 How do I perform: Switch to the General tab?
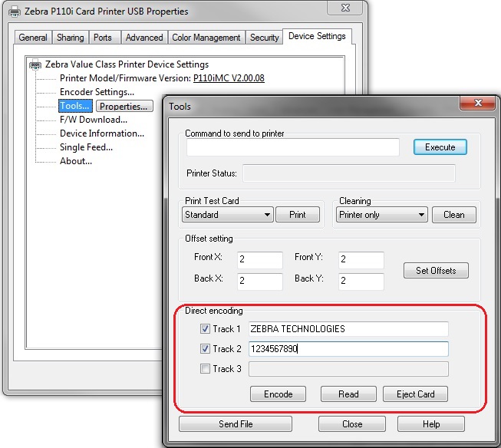(x=33, y=38)
